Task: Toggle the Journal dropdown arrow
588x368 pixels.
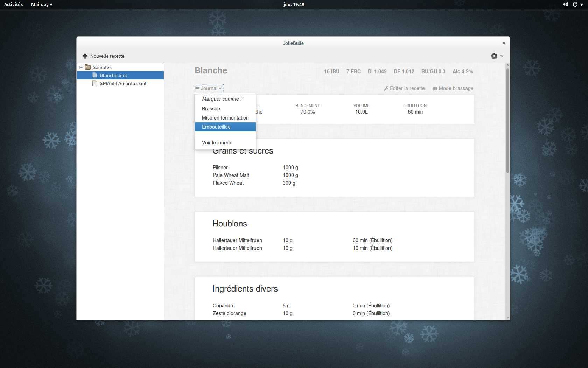Action: 220,89
